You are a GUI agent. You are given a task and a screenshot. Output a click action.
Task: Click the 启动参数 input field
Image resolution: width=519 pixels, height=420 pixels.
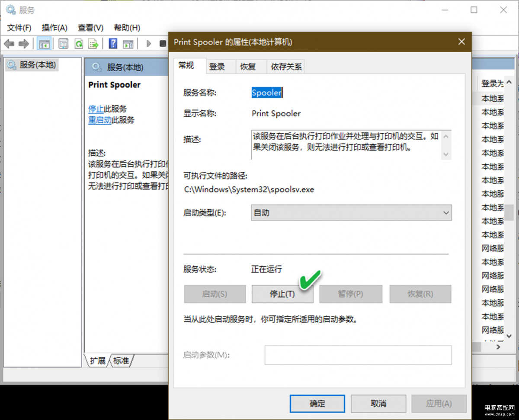[358, 355]
